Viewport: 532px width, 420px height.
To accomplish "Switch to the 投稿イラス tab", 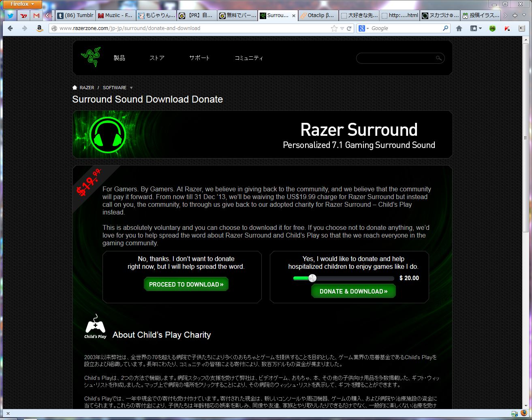I will (x=481, y=16).
